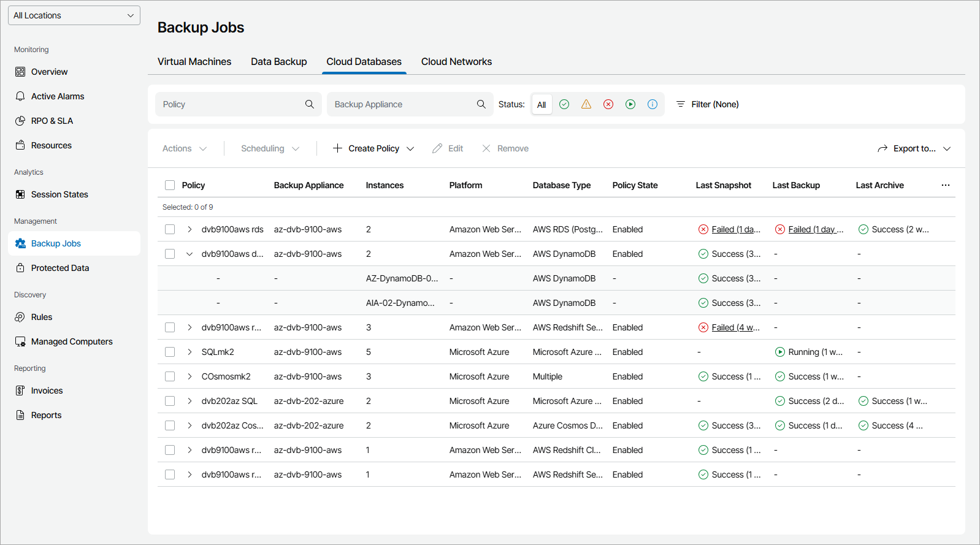This screenshot has width=980, height=545.
Task: Click the Policy search magnifier icon
Action: (x=310, y=104)
